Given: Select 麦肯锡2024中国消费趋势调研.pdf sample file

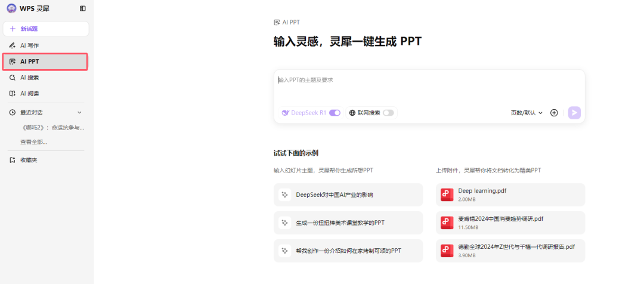Looking at the screenshot, I should click(x=510, y=223).
